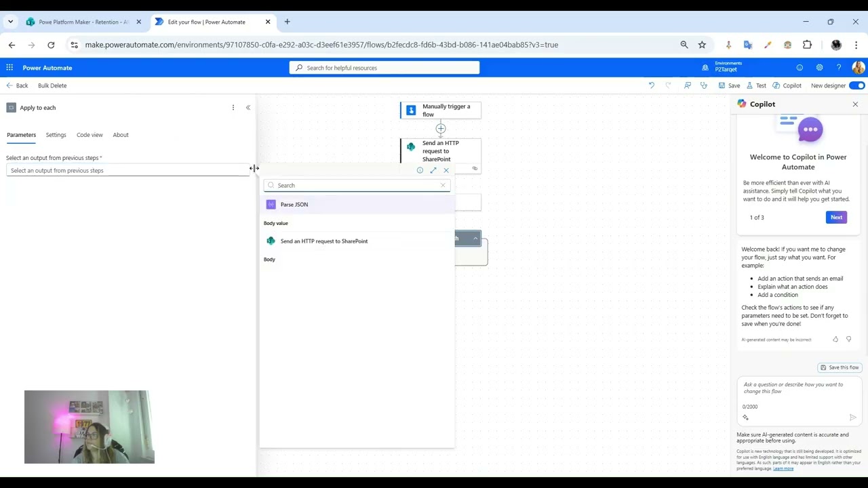The height and width of the screenshot is (488, 868).
Task: Open browser zoom magnifier icon
Action: [684, 45]
